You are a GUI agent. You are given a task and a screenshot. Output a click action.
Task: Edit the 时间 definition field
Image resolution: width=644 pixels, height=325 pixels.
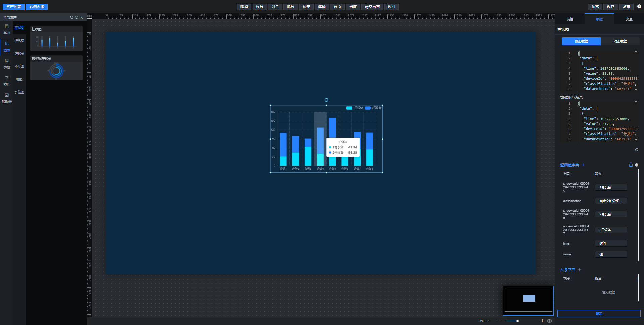(611, 243)
